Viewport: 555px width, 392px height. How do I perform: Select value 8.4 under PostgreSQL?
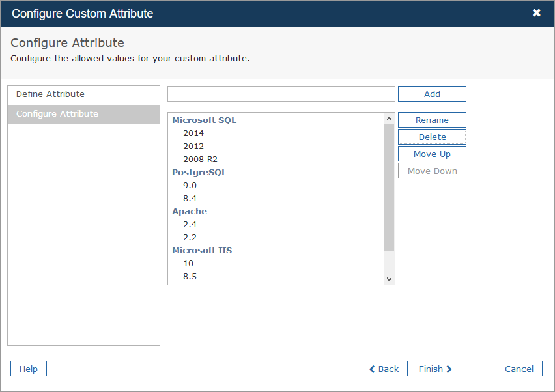[x=190, y=199]
